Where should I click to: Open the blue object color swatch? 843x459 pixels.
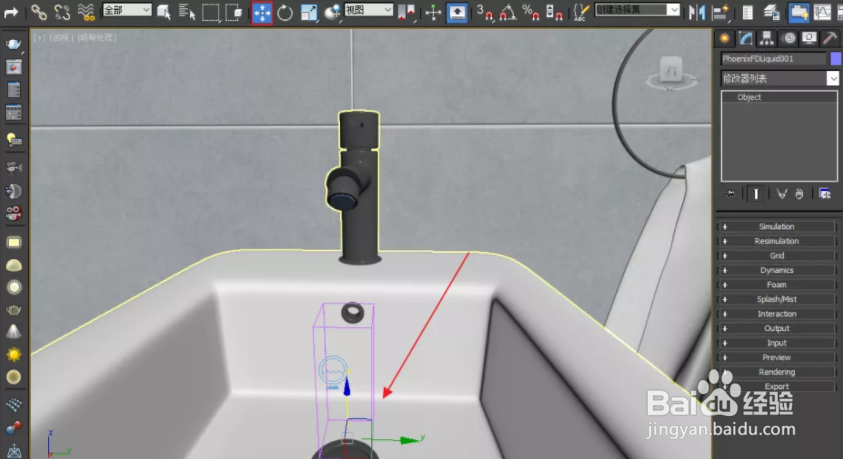coord(836,59)
